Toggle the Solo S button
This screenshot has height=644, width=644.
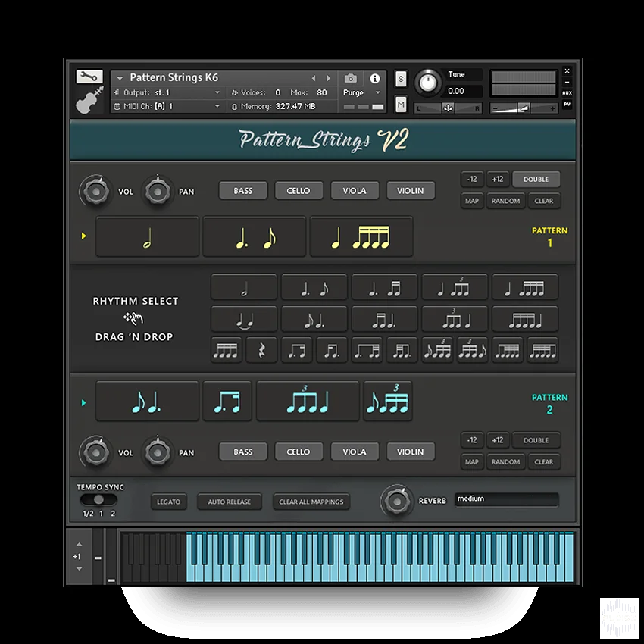[x=401, y=79]
